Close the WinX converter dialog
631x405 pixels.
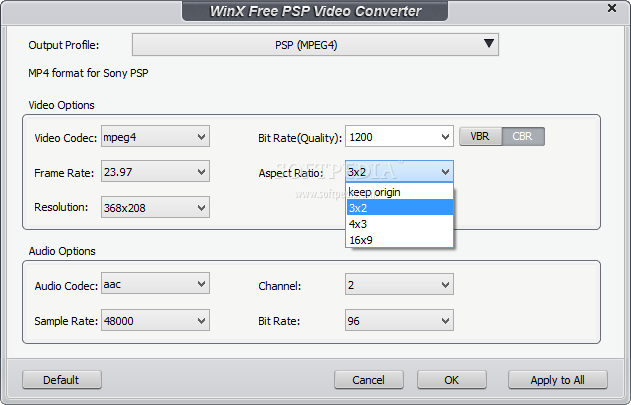tap(612, 8)
